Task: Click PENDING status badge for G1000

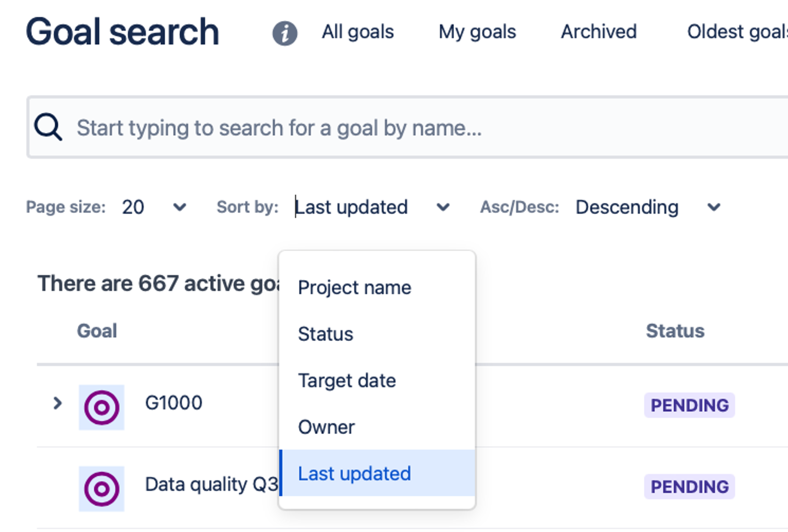Action: pyautogui.click(x=689, y=405)
